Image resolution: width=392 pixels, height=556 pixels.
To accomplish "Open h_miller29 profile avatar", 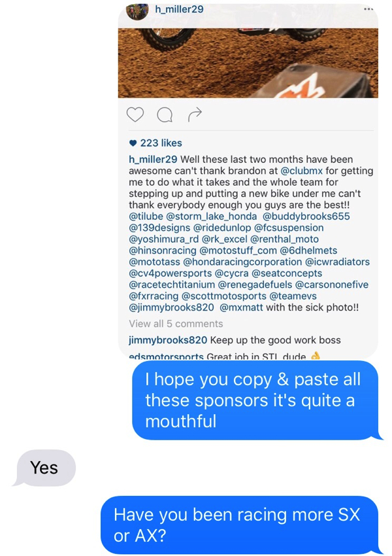I will 137,11.
